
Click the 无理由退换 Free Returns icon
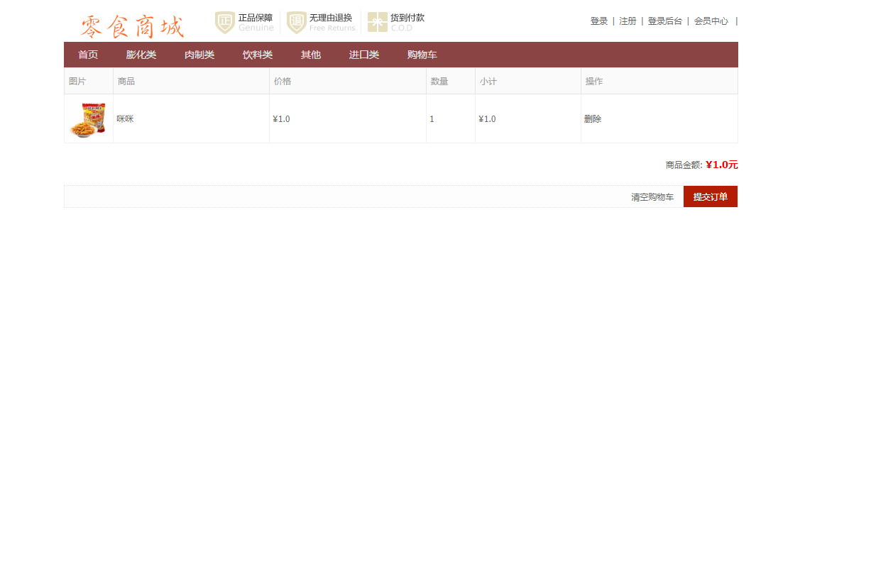point(297,23)
